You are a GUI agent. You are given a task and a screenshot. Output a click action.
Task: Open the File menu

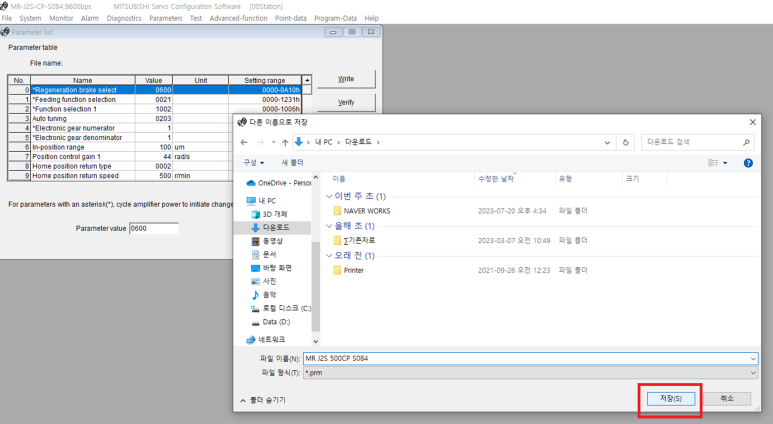click(x=6, y=18)
